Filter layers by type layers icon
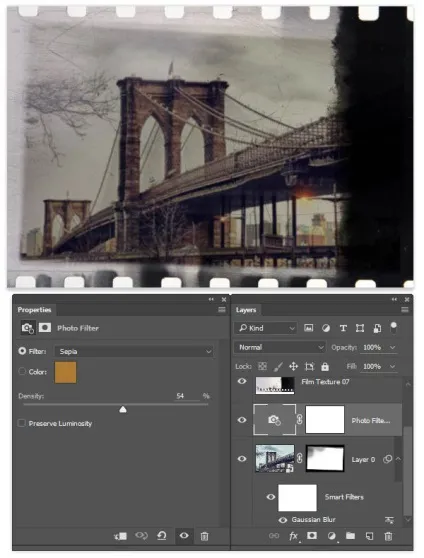 point(343,328)
